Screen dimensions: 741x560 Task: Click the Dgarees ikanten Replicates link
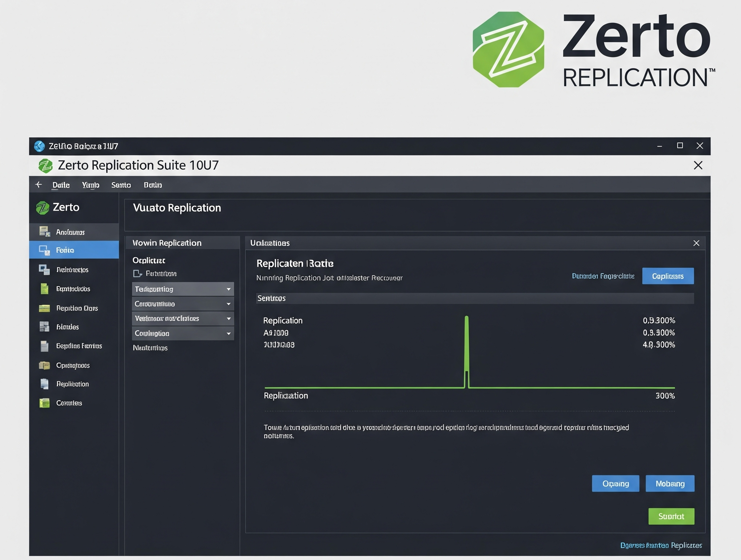(661, 545)
